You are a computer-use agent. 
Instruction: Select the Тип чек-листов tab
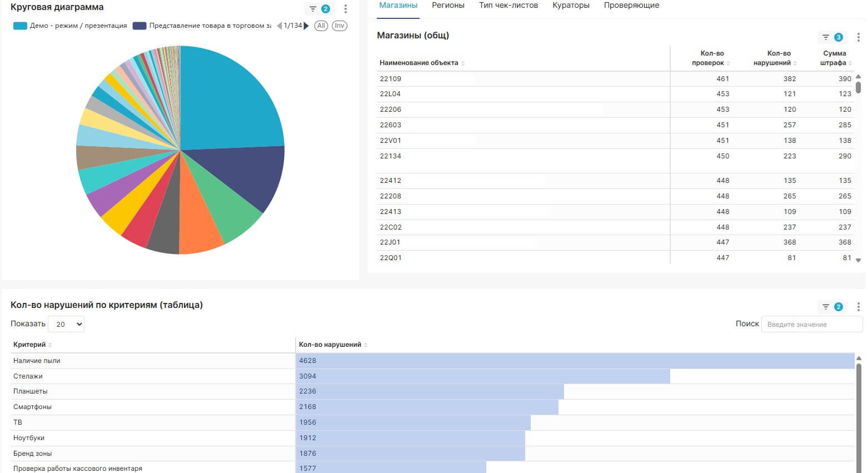[x=508, y=6]
